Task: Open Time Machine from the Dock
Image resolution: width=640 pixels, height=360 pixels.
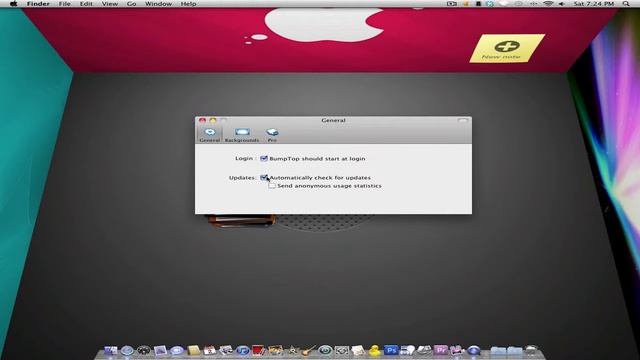Action: (325, 350)
